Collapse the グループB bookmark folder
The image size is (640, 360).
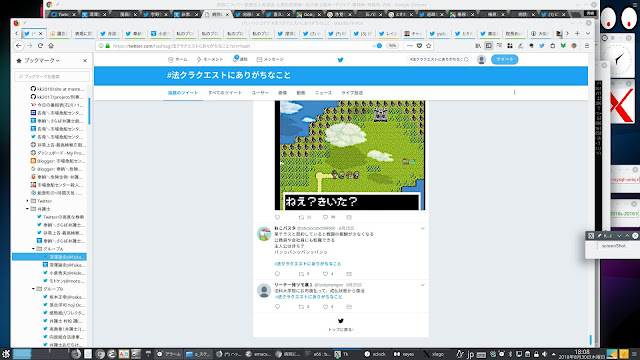tap(34, 289)
